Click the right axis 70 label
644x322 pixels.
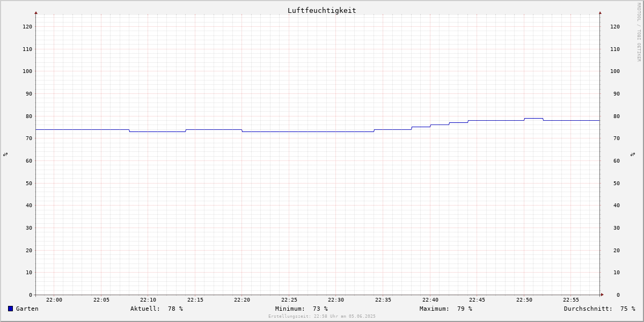tap(617, 138)
